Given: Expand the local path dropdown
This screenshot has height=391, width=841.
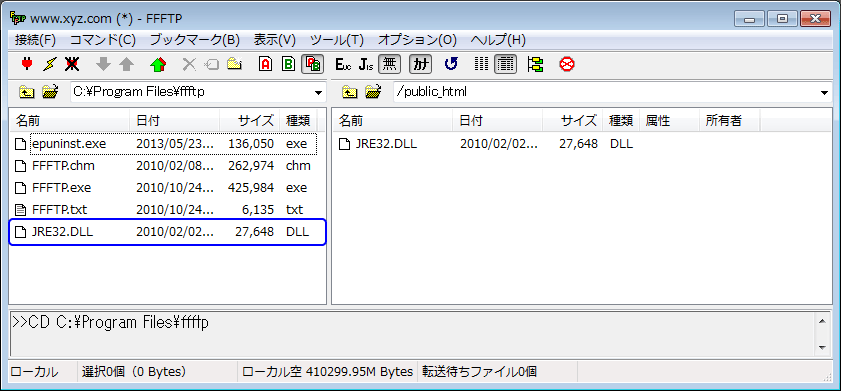Looking at the screenshot, I should pyautogui.click(x=319, y=93).
